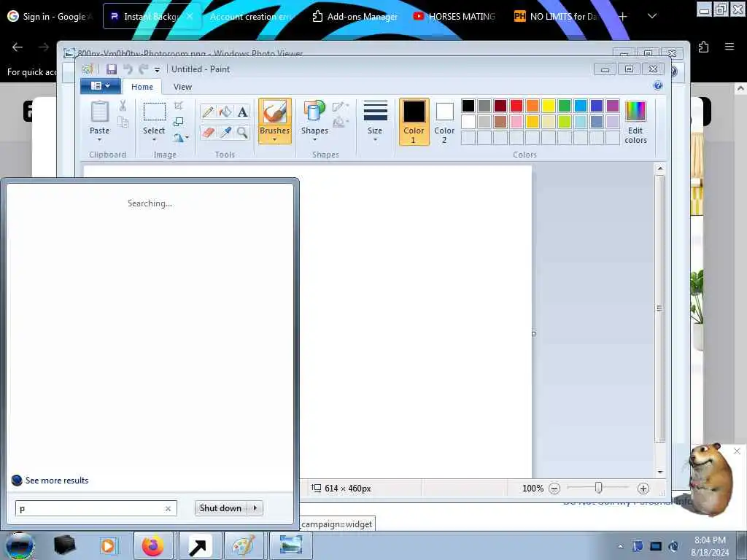Switch to the View ribbon tab
747x560 pixels.
coord(182,87)
